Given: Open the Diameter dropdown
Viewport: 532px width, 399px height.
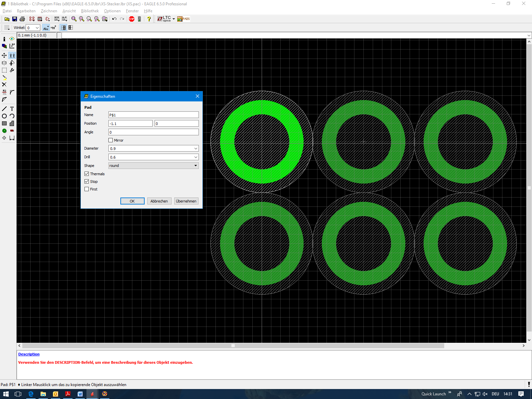Looking at the screenshot, I should click(196, 149).
